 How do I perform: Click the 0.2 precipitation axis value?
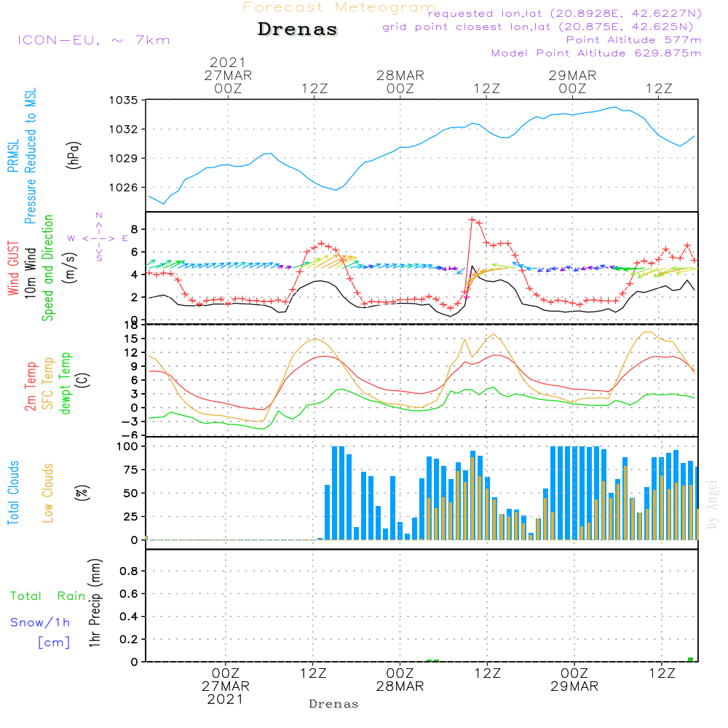(x=129, y=639)
